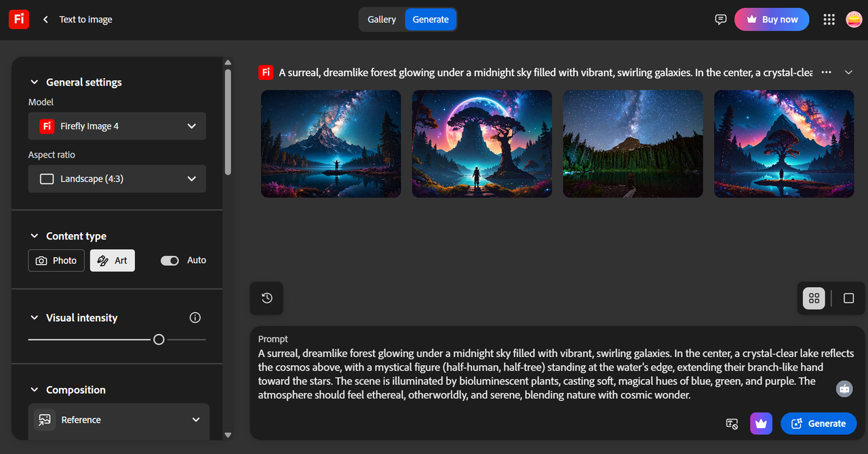This screenshot has height=454, width=868.
Task: Adjust the Visual intensity slider handle
Action: click(159, 339)
